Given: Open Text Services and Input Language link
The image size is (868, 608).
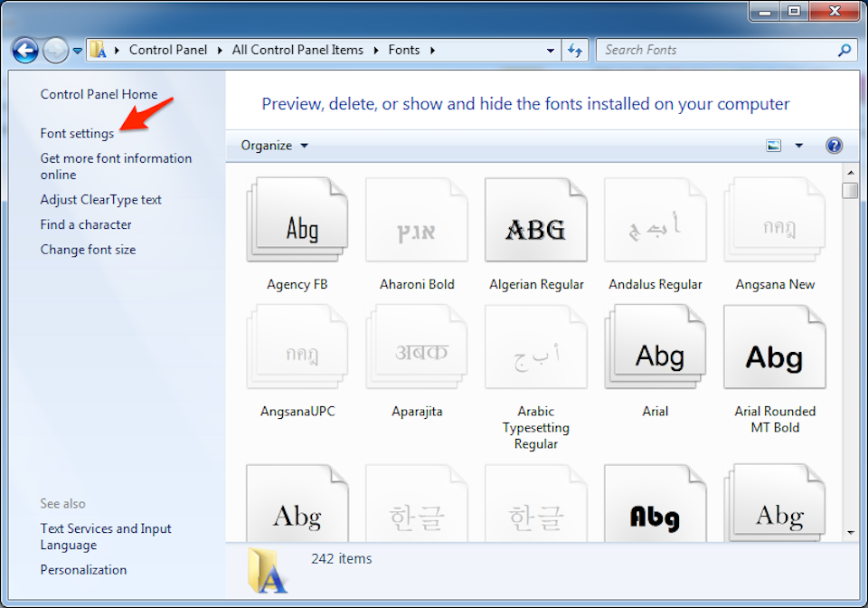Looking at the screenshot, I should (106, 537).
